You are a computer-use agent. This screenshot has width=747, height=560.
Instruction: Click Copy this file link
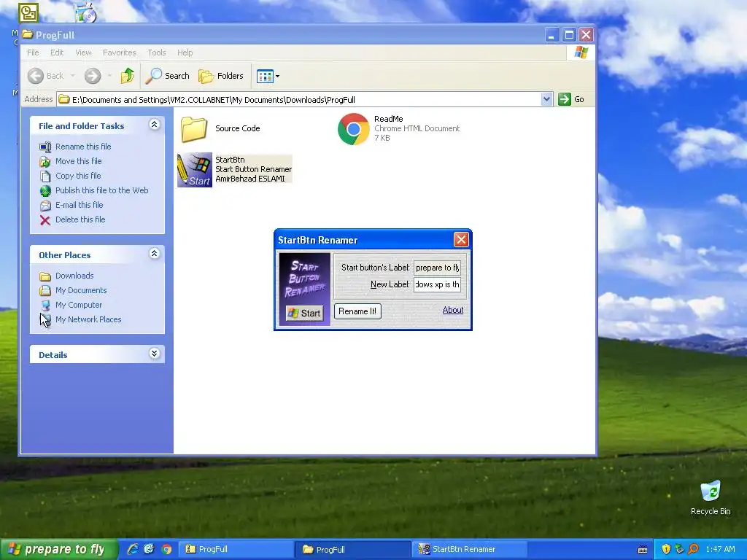(x=78, y=176)
